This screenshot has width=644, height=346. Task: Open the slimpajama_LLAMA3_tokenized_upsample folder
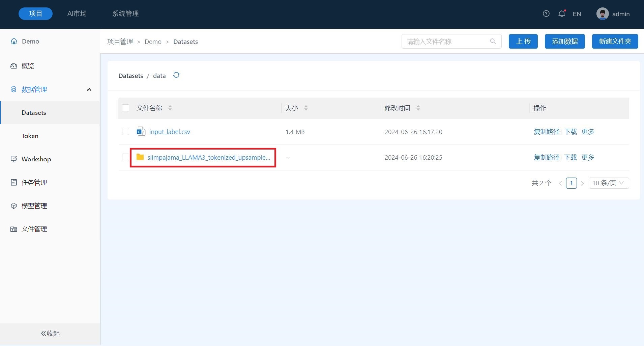click(208, 157)
